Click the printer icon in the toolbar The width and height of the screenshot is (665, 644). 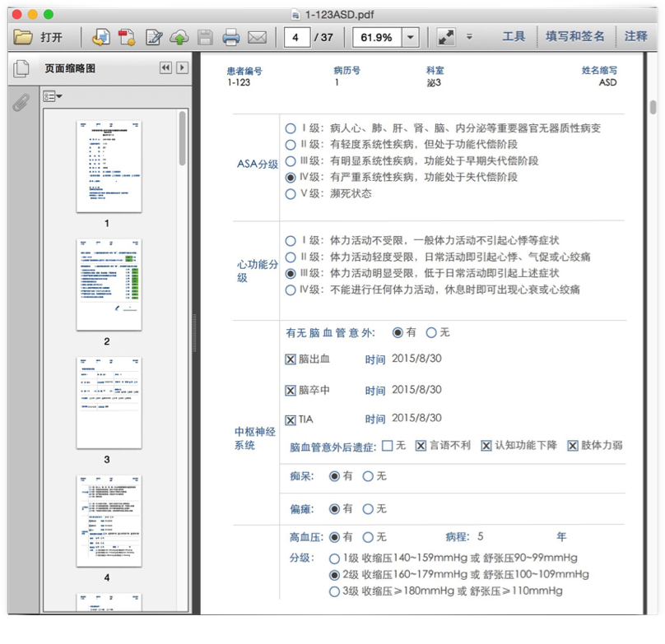[x=231, y=37]
